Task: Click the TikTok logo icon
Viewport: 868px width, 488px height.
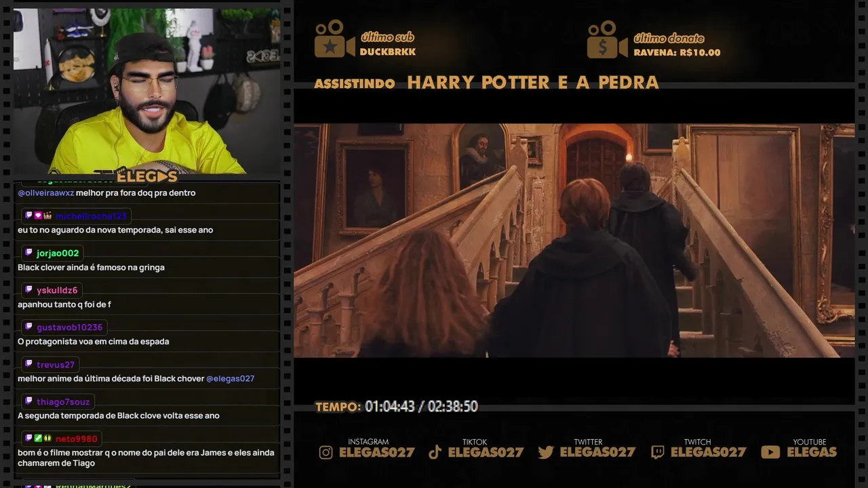Action: [x=435, y=452]
